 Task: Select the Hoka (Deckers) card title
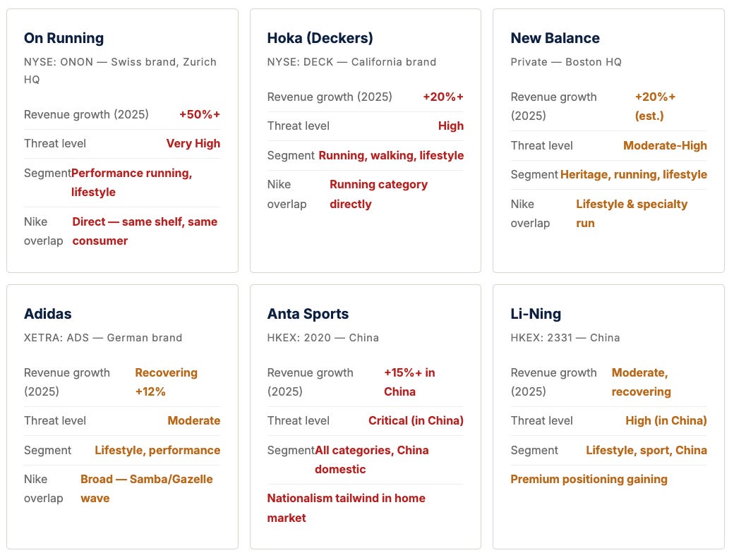[320, 38]
